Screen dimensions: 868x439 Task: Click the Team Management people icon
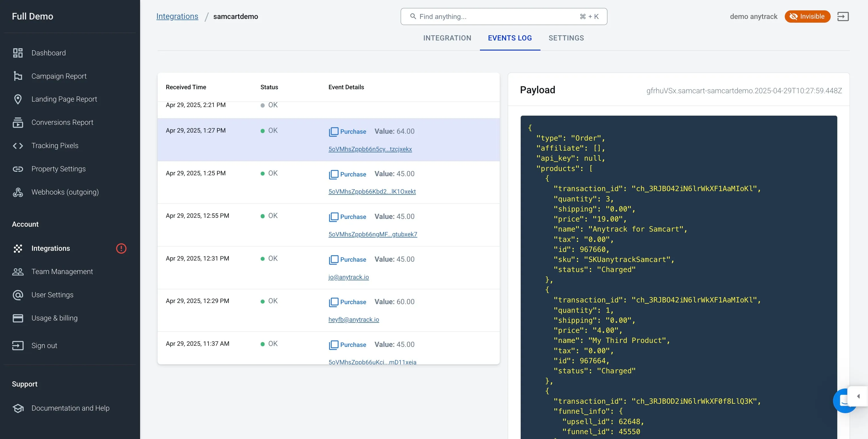point(18,272)
